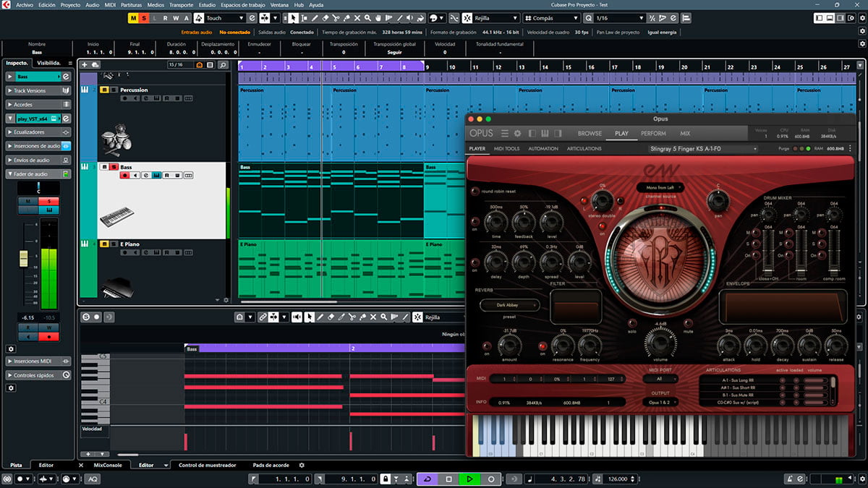Select the Range Selection tool in the main toolbar

click(303, 17)
